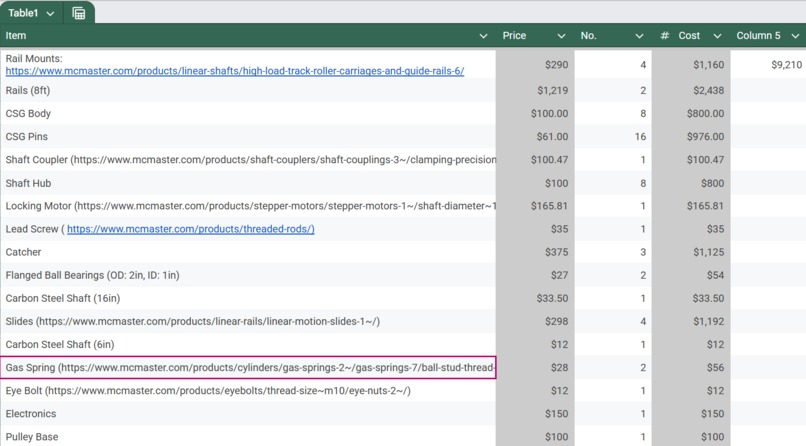This screenshot has width=806, height=446.
Task: Click the $1,125 cost cell
Action: pos(691,252)
